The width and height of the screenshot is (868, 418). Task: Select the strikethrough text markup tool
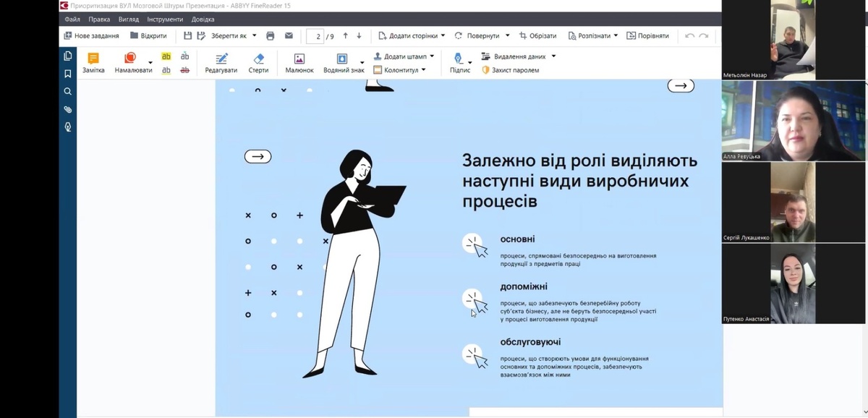(185, 70)
